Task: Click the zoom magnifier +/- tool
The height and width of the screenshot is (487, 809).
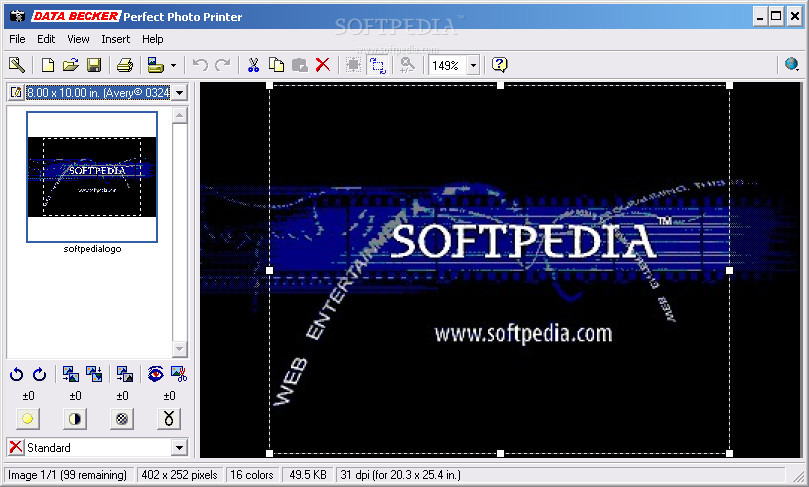Action: [408, 65]
